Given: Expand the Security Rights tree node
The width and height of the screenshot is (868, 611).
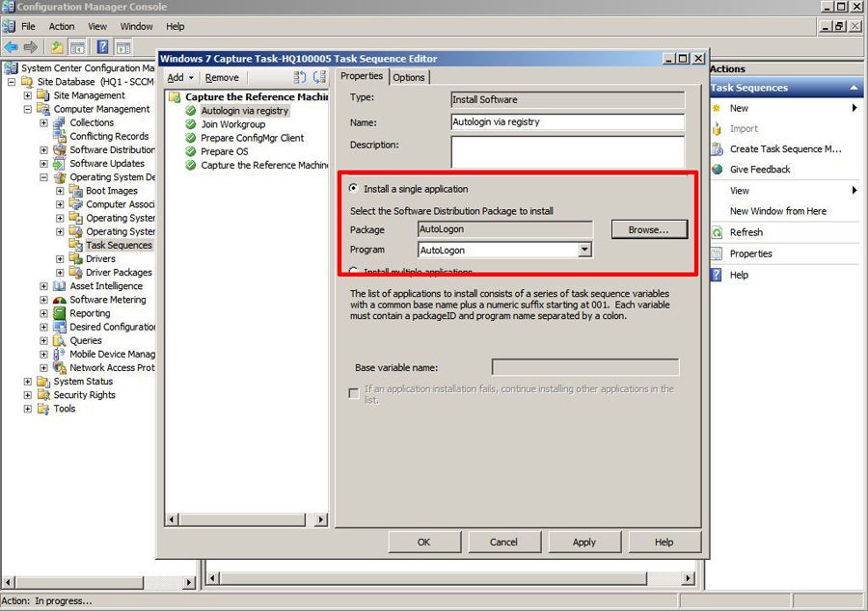Looking at the screenshot, I should click(x=28, y=395).
